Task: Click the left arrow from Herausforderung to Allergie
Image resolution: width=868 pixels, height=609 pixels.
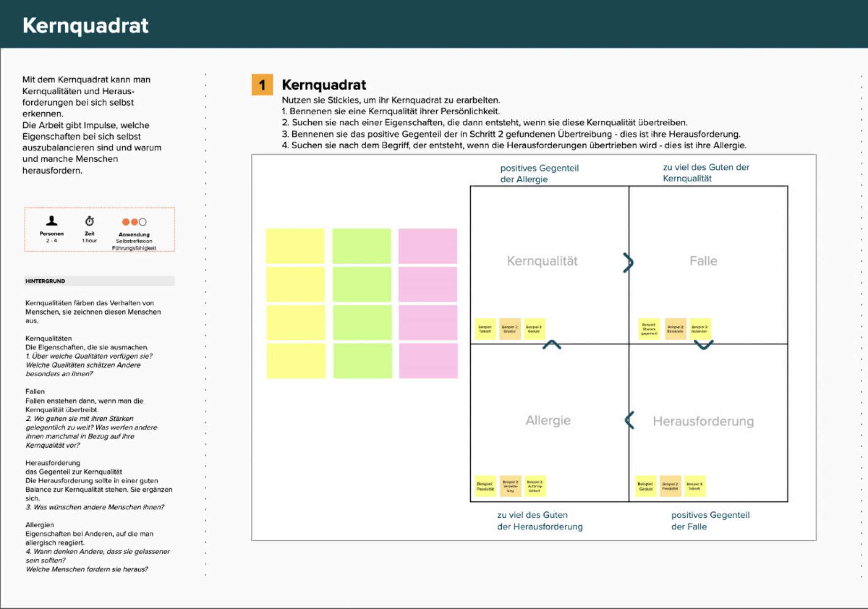Action: [x=629, y=420]
